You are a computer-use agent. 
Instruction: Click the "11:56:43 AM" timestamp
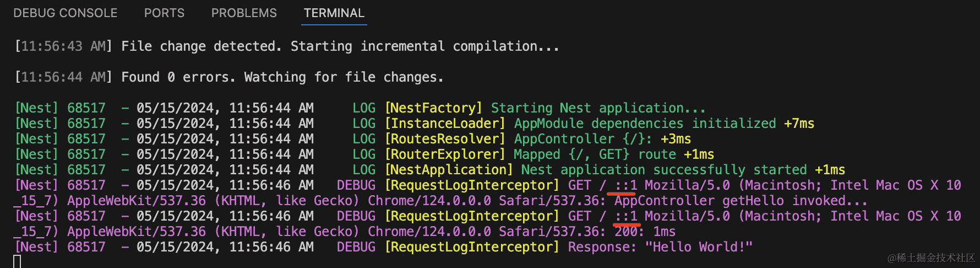tap(63, 46)
